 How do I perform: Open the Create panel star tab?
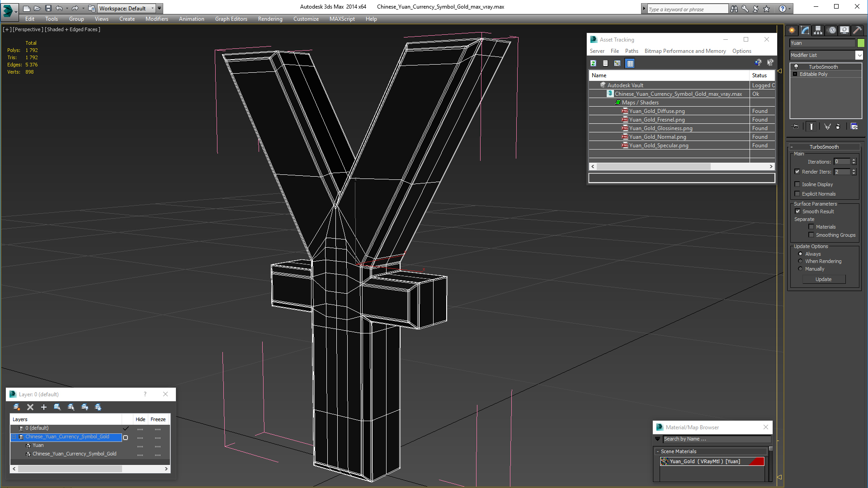792,30
